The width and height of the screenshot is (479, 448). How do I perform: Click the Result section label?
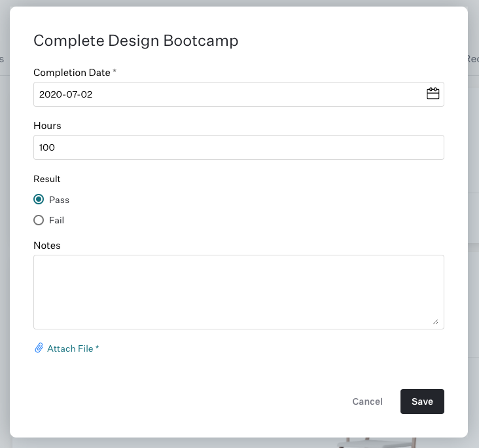(x=47, y=179)
